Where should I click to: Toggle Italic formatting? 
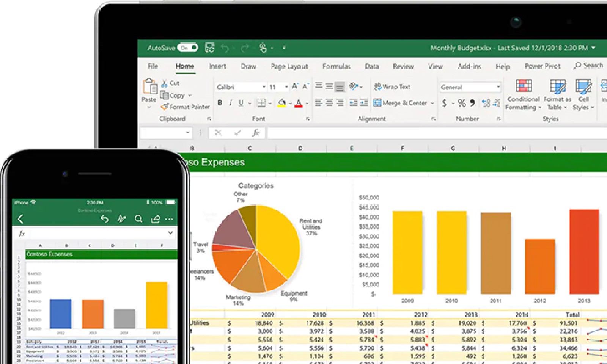tap(230, 103)
